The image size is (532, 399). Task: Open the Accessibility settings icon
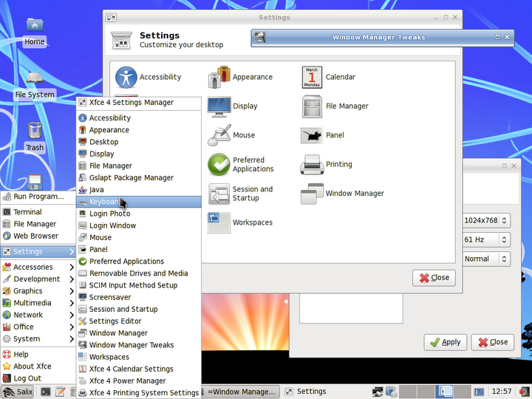(x=127, y=77)
